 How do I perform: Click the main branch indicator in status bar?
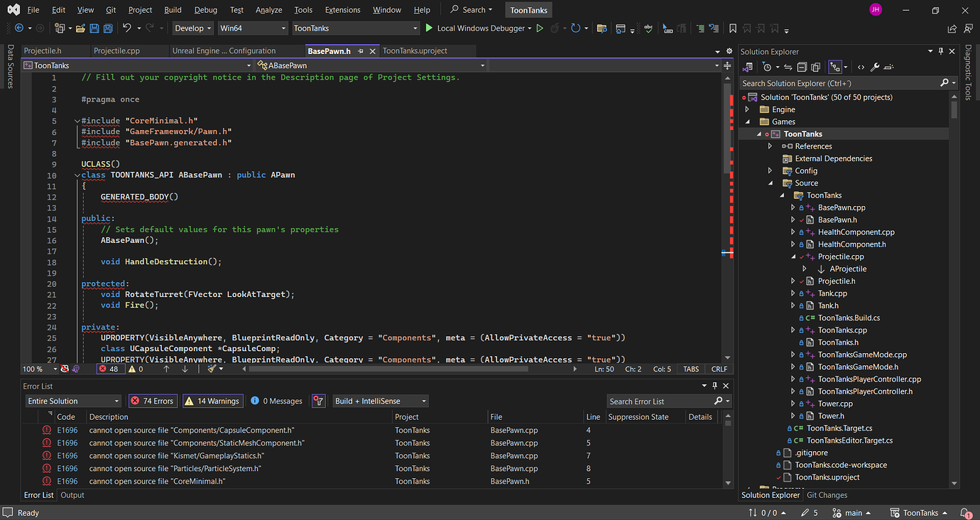pos(851,512)
